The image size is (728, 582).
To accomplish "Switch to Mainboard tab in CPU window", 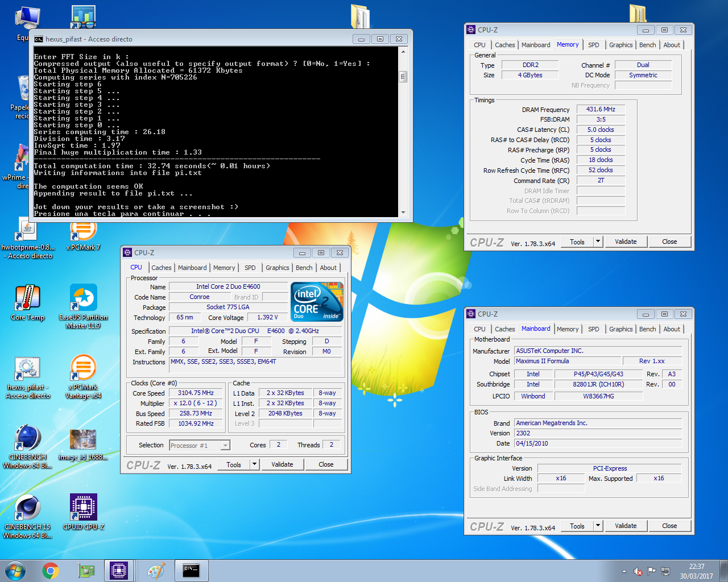I will [192, 268].
